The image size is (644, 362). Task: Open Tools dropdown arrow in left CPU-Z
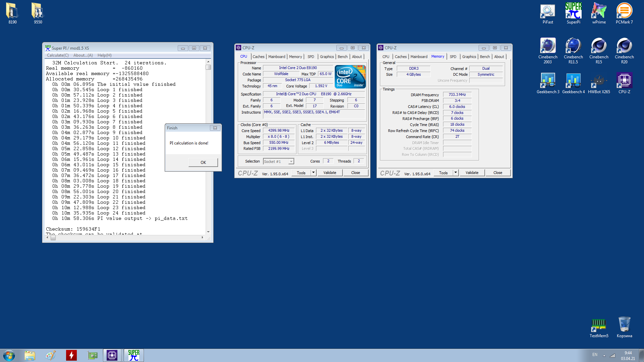coord(313,173)
